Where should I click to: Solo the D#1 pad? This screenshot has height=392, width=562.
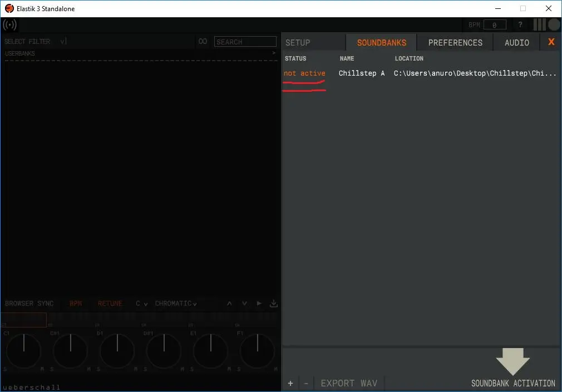[145, 369]
